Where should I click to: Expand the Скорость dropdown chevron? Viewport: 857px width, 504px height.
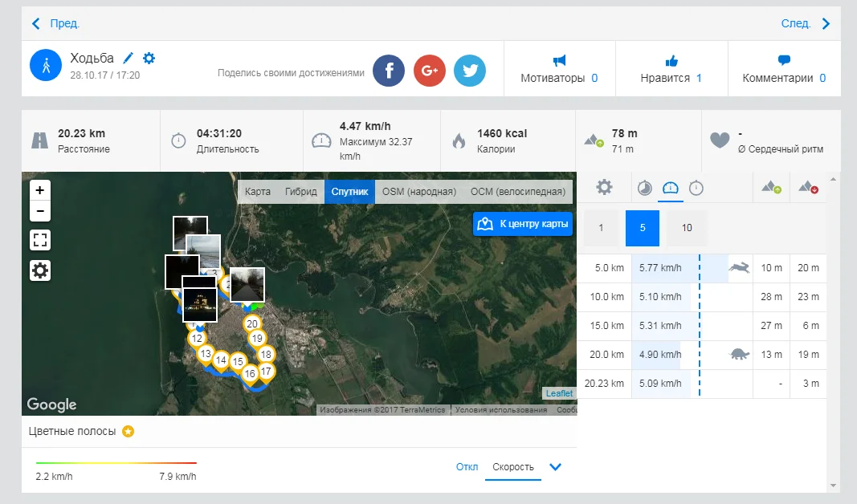point(554,467)
